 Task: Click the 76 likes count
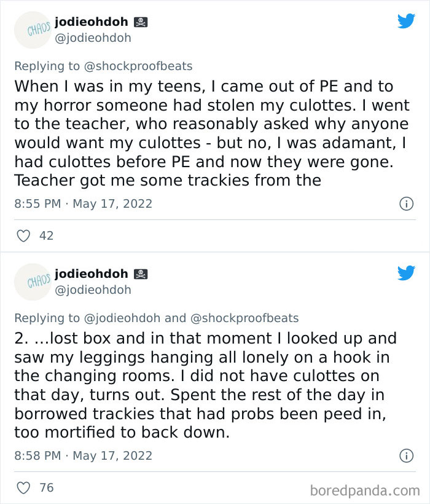pos(46,488)
